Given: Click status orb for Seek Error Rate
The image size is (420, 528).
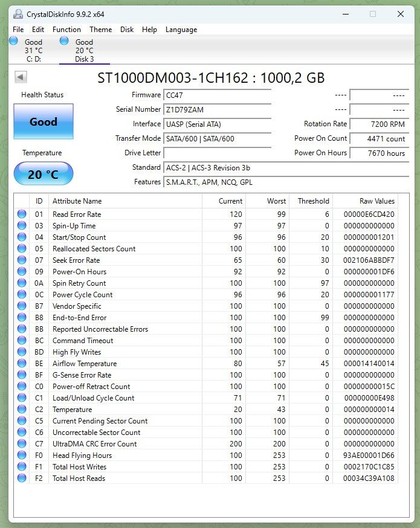Looking at the screenshot, I should point(22,260).
